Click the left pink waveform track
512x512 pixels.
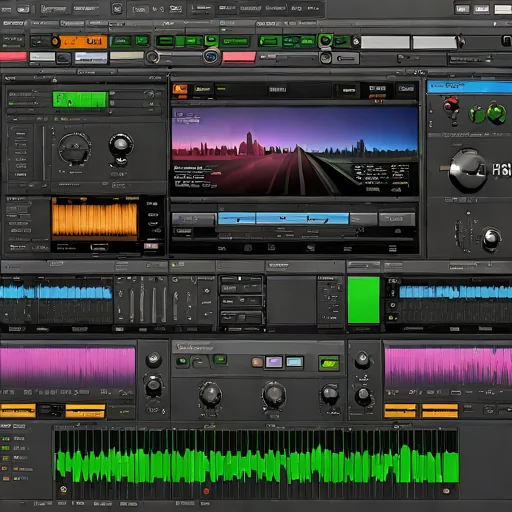pyautogui.click(x=67, y=367)
